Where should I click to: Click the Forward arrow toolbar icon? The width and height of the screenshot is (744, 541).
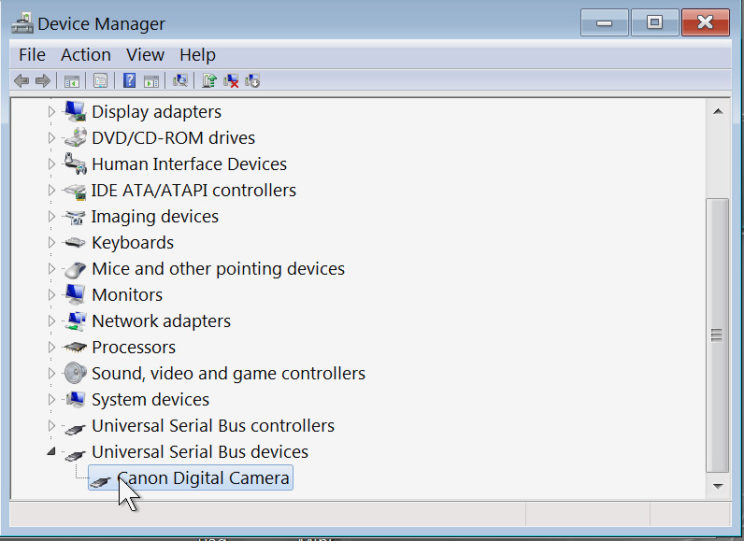pos(43,81)
